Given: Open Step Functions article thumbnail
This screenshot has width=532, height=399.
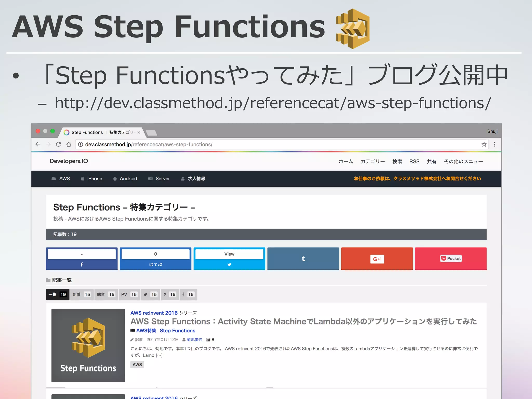Looking at the screenshot, I should (x=88, y=345).
